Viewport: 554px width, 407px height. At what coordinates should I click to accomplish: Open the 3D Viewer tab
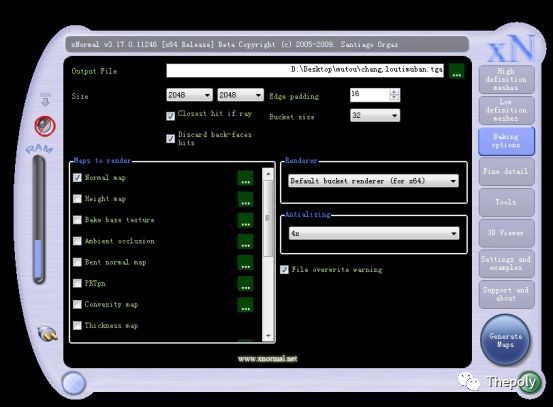[x=506, y=233]
